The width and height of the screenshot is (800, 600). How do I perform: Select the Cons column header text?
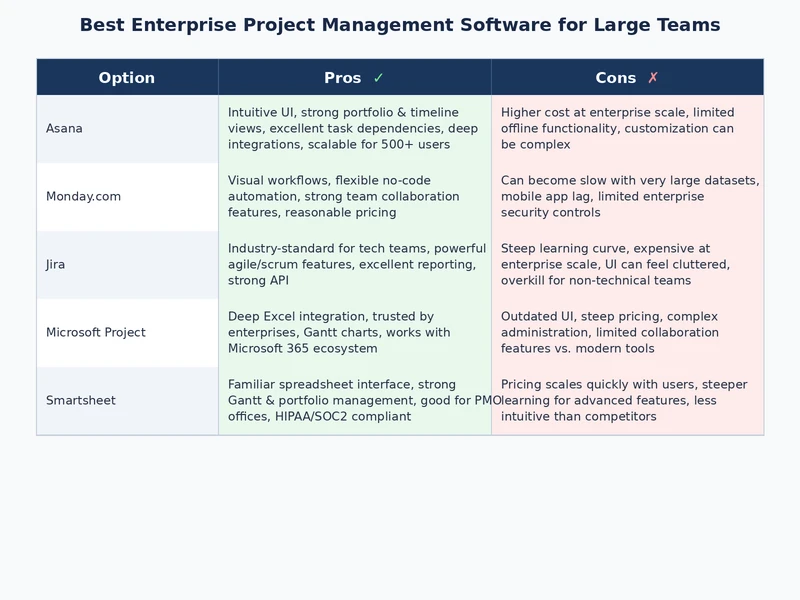[x=616, y=78]
